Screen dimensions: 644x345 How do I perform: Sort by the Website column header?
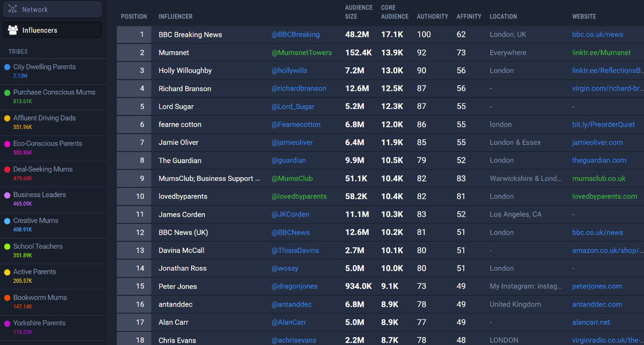coord(584,16)
